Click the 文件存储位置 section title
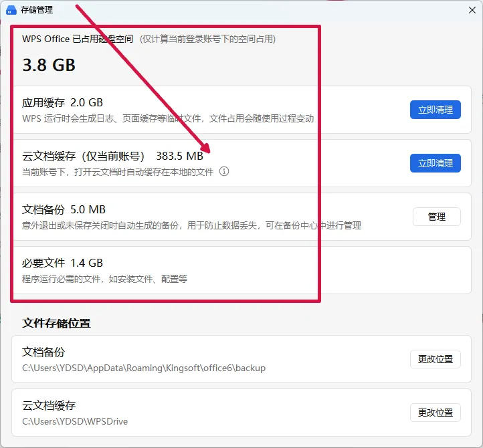This screenshot has height=448, width=483. pyautogui.click(x=56, y=324)
